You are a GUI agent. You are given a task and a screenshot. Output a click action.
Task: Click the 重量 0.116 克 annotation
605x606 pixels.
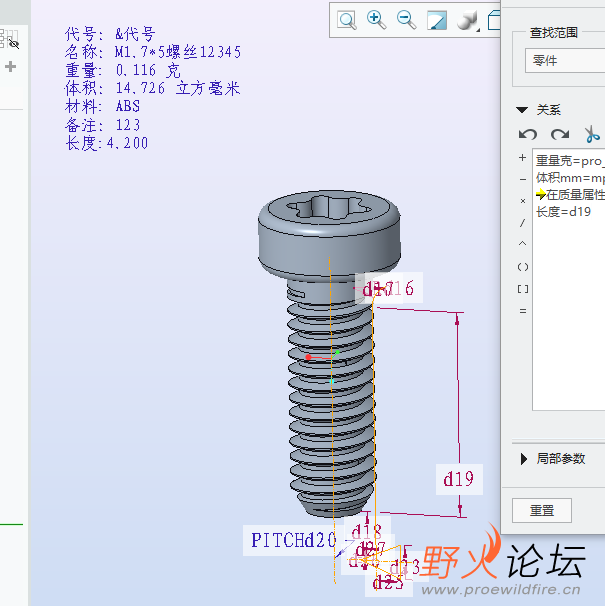coord(123,70)
